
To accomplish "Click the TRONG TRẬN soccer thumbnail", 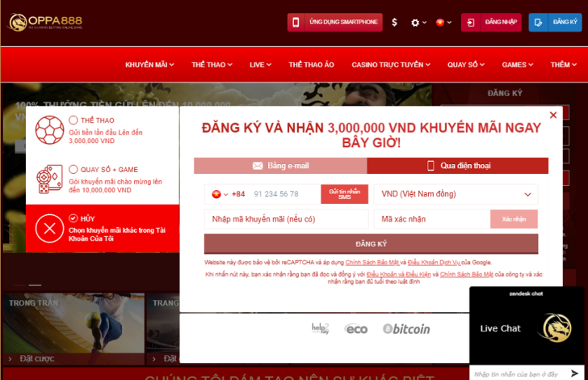I will (73, 323).
